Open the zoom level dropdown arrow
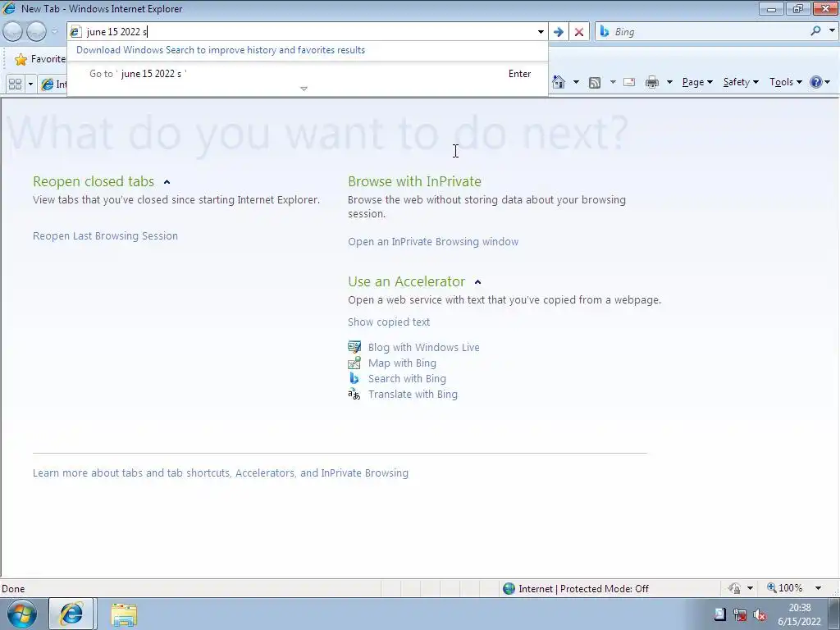Screen dimensions: 840x630 (818, 588)
